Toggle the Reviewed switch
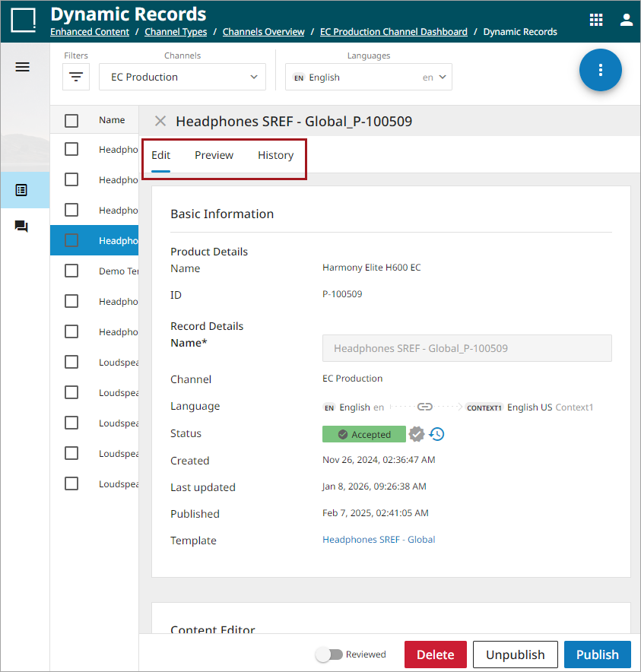Viewport: 641px width, 672px height. pos(328,655)
